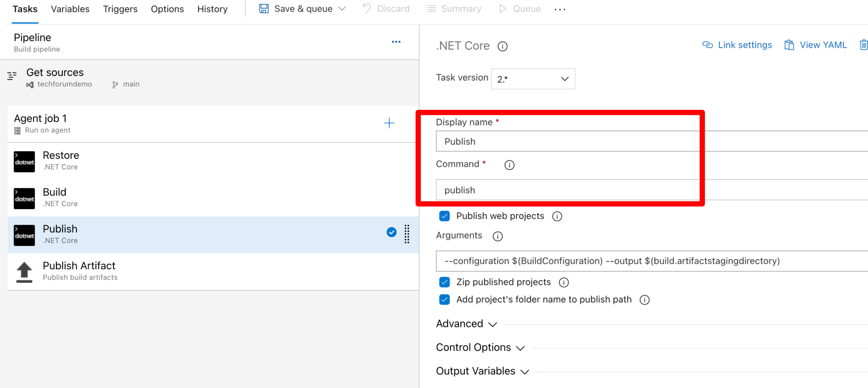Open the Pipeline three-dots menu
The height and width of the screenshot is (388, 868).
point(396,42)
